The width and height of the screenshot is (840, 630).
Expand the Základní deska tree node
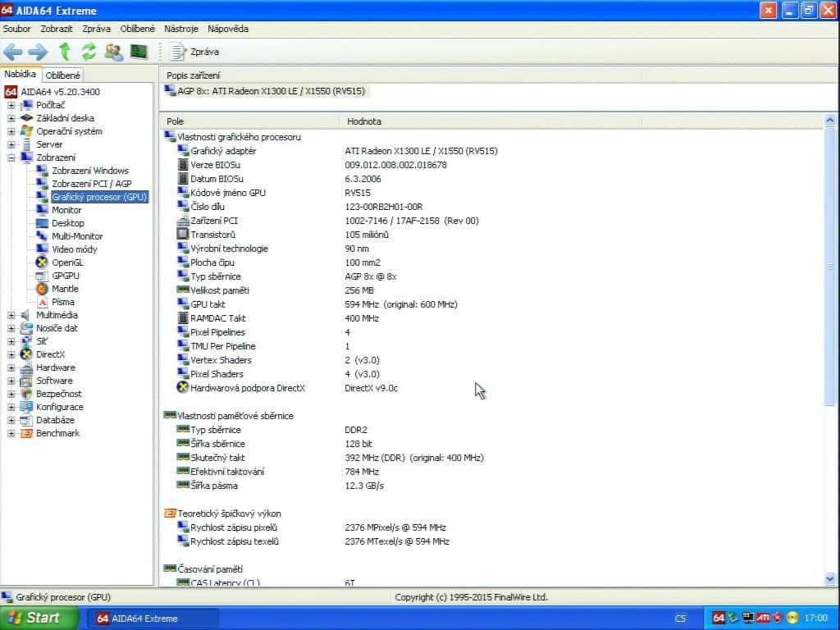11,118
